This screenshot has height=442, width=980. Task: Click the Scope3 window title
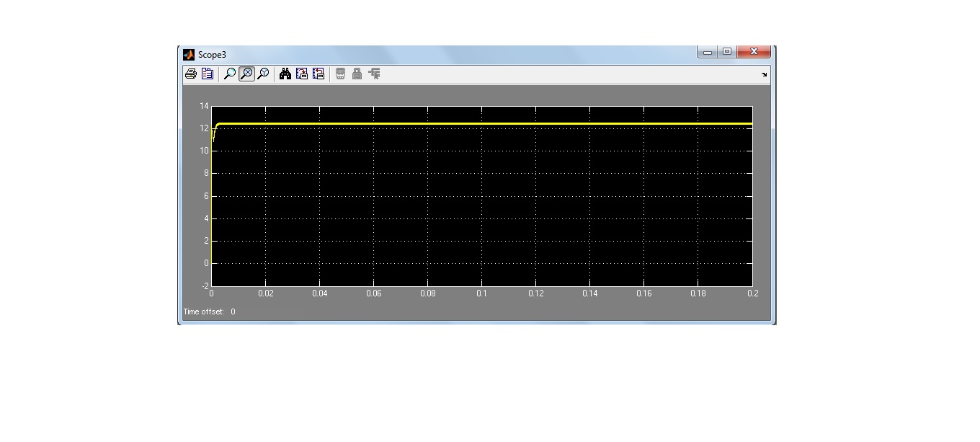click(213, 55)
